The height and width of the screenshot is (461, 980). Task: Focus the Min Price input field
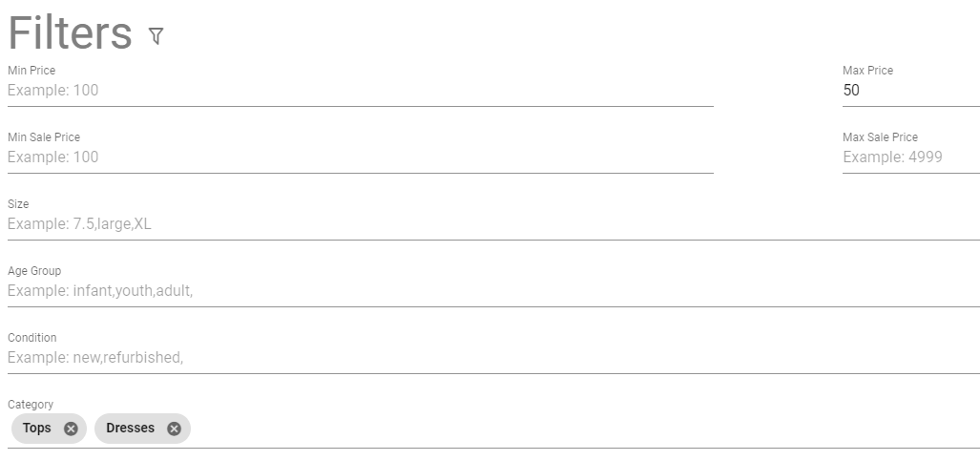point(361,90)
